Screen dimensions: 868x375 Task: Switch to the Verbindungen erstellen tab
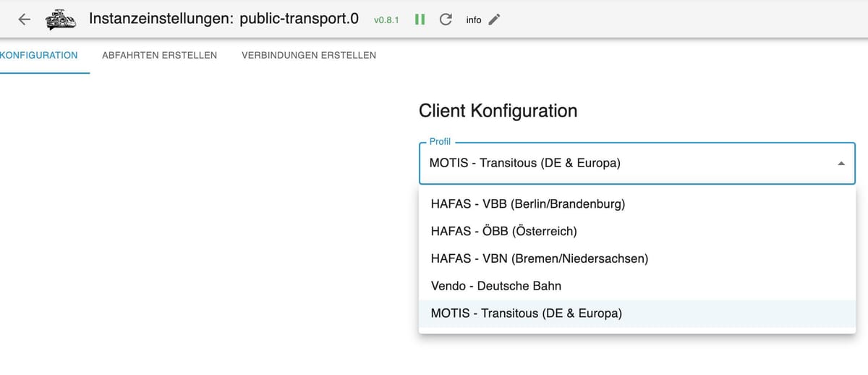[x=309, y=55]
